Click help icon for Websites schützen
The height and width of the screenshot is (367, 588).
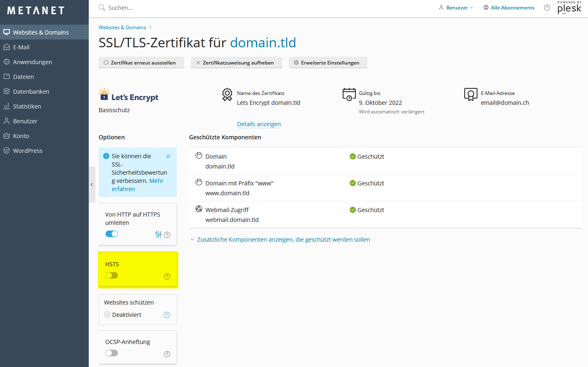coord(166,315)
